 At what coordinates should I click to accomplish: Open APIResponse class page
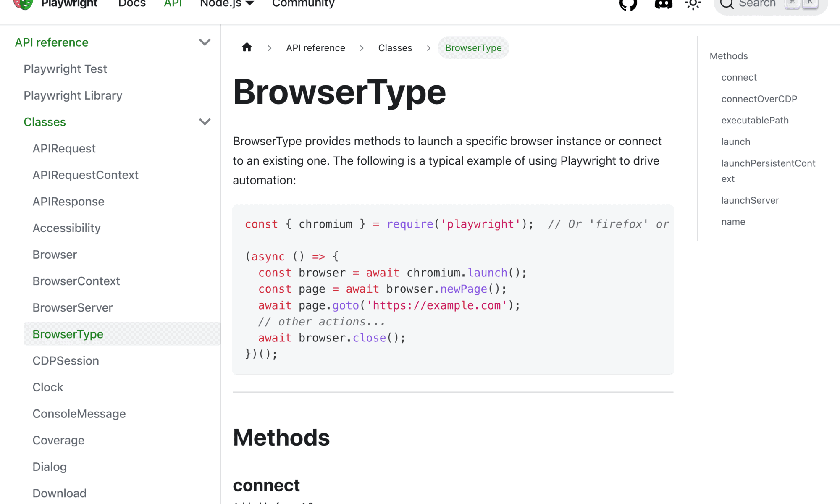pyautogui.click(x=68, y=202)
